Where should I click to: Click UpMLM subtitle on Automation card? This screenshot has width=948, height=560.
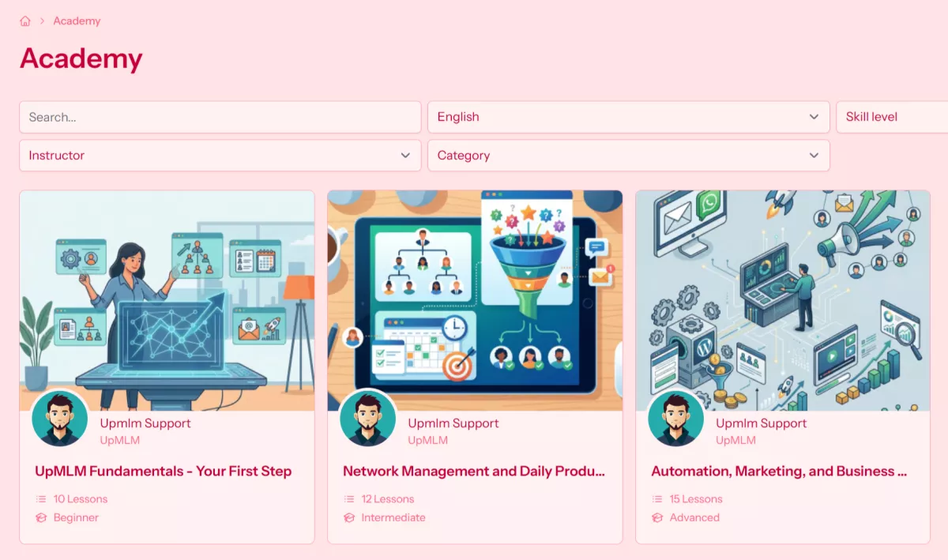pyautogui.click(x=736, y=441)
